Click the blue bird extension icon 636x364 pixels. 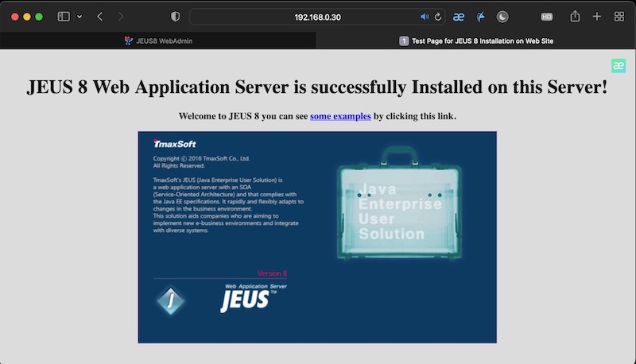(481, 17)
